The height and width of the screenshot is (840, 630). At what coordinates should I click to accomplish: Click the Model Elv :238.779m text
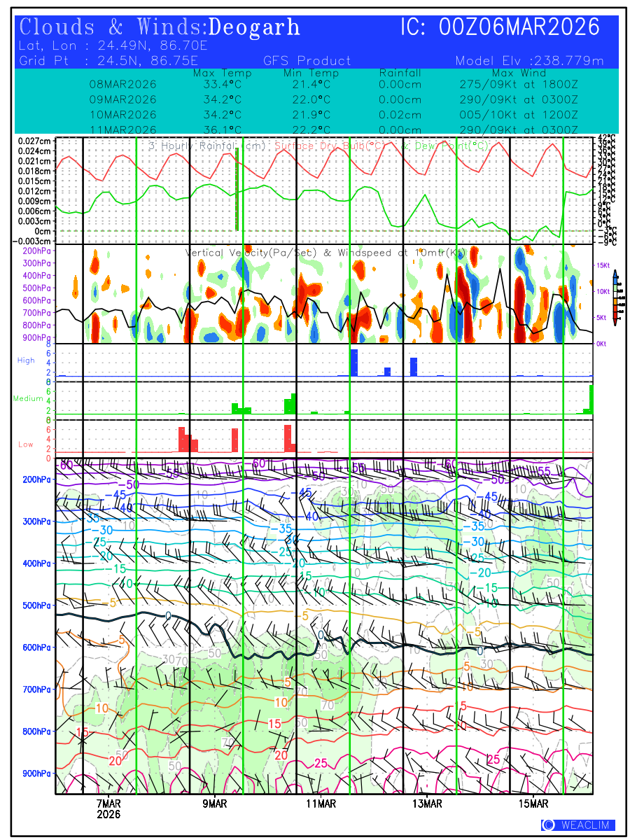pyautogui.click(x=528, y=61)
